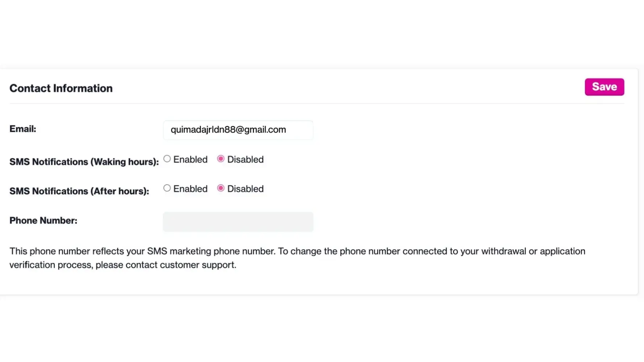The height and width of the screenshot is (362, 644).
Task: Enable SMS Notifications for After hours
Action: [167, 188]
